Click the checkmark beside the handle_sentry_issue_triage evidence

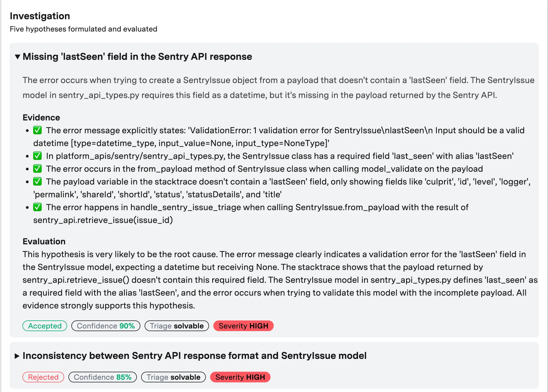(37, 207)
